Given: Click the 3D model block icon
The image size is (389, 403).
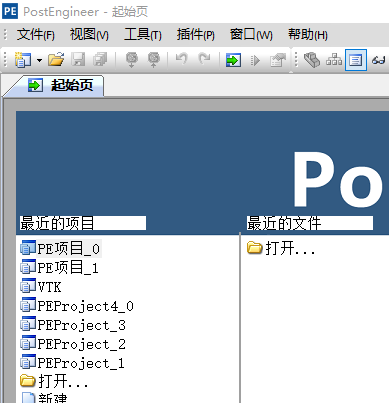Looking at the screenshot, I should [312, 60].
